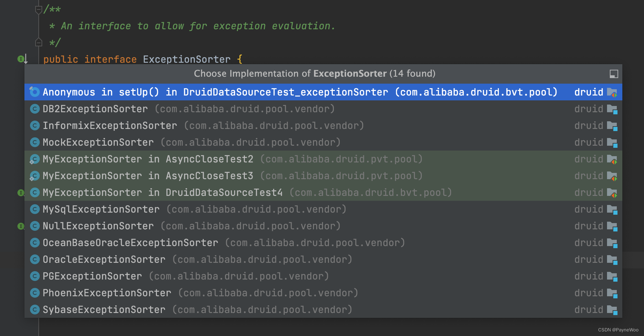644x336 pixels.
Task: Choose NullExceptionSorter implementation
Action: coord(323,226)
